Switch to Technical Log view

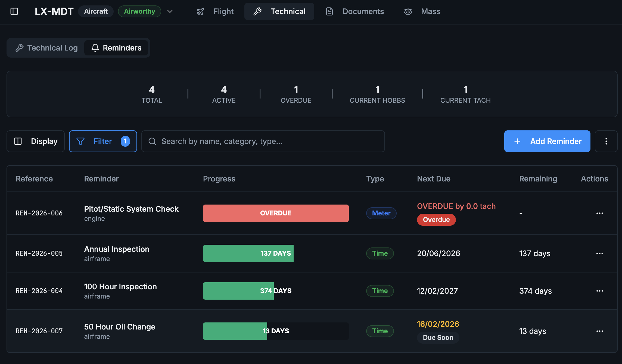tap(47, 48)
